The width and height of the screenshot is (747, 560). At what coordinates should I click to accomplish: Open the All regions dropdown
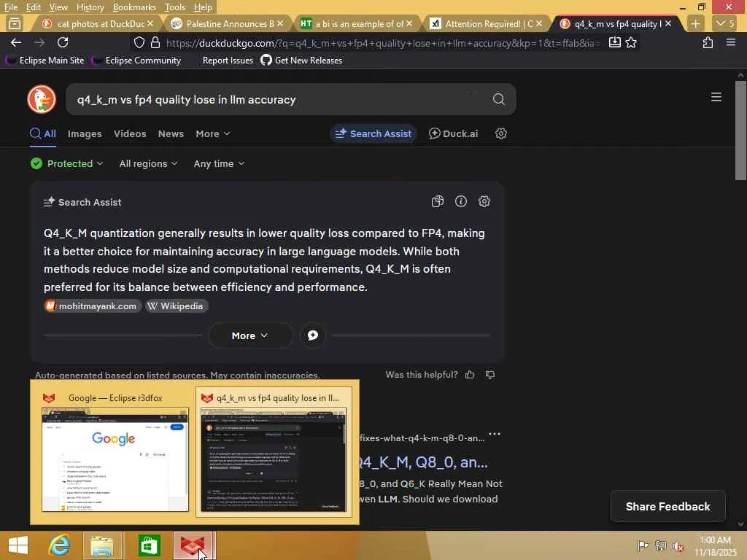click(148, 164)
